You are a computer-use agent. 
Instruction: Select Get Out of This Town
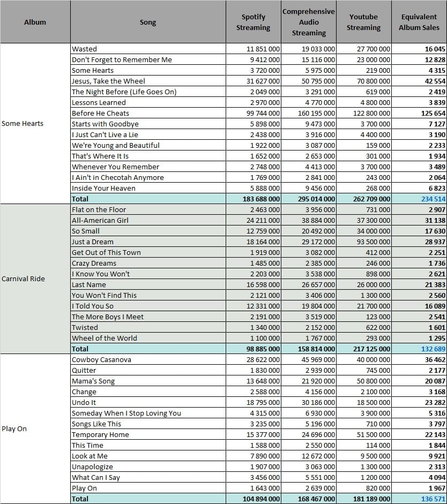148,252
